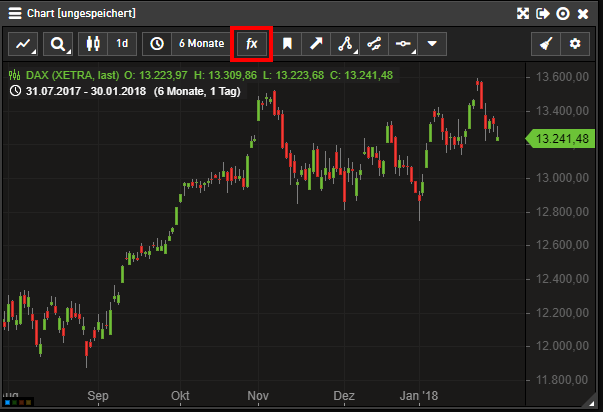Click the 11.800,00 axis label
603x412 pixels.
tap(562, 380)
